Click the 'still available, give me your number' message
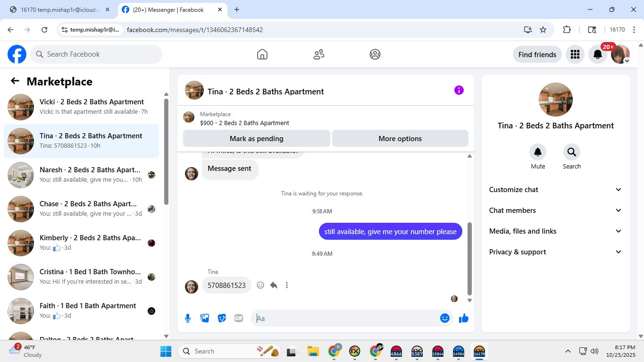Image resolution: width=644 pixels, height=362 pixels. (x=391, y=231)
